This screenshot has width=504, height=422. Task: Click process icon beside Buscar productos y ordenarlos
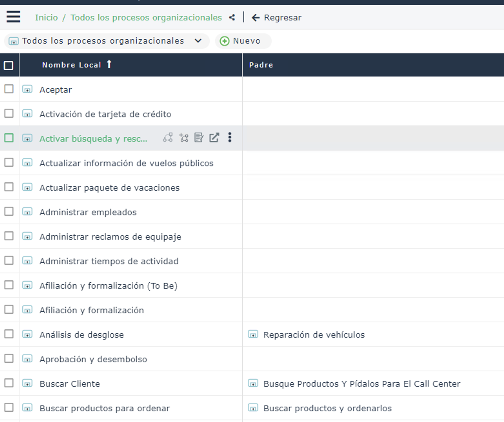point(253,408)
